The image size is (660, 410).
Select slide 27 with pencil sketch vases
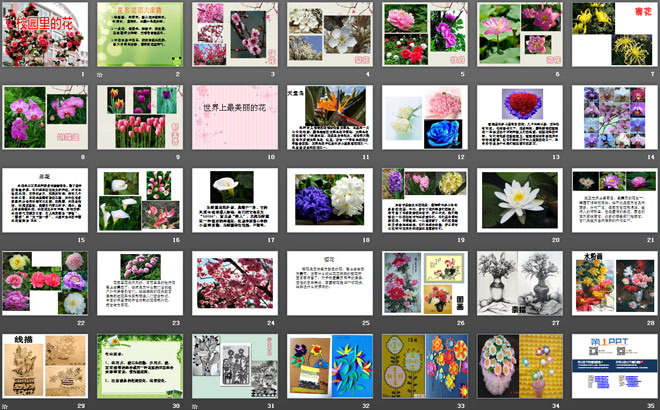coord(520,283)
